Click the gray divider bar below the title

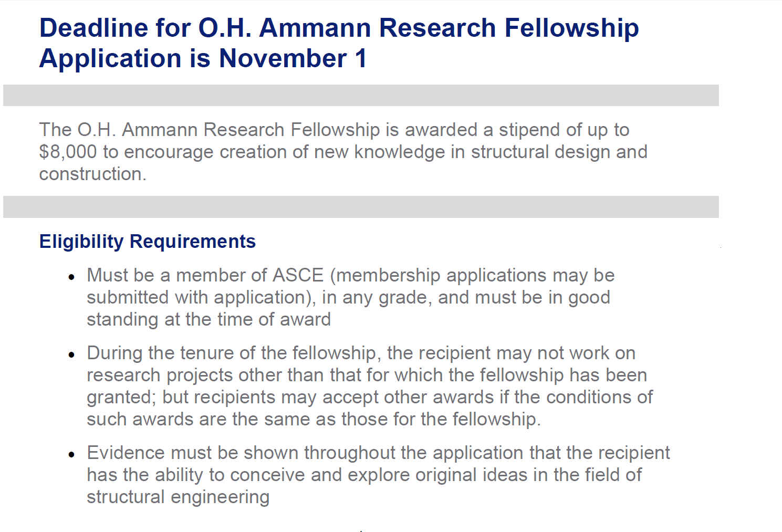[x=361, y=96]
